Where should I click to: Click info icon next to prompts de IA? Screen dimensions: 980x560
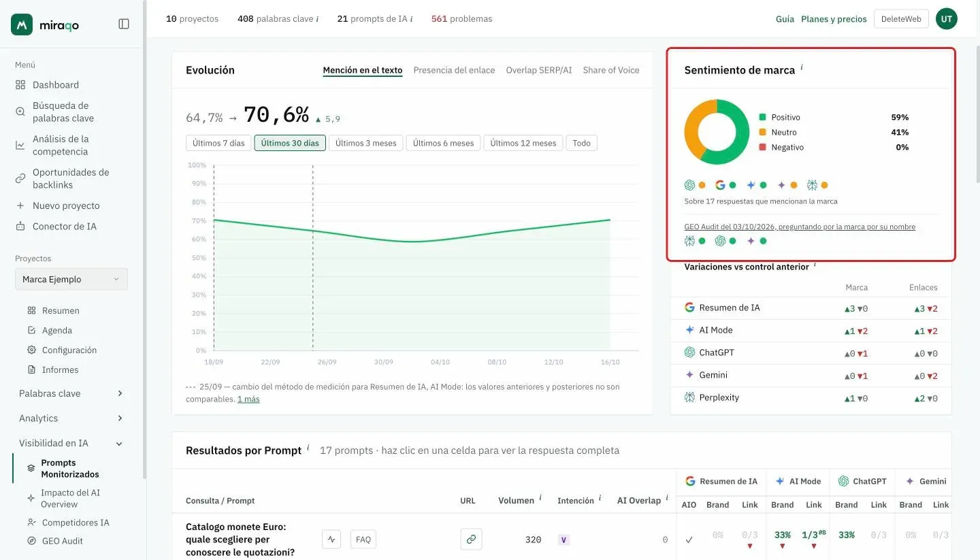pyautogui.click(x=411, y=19)
